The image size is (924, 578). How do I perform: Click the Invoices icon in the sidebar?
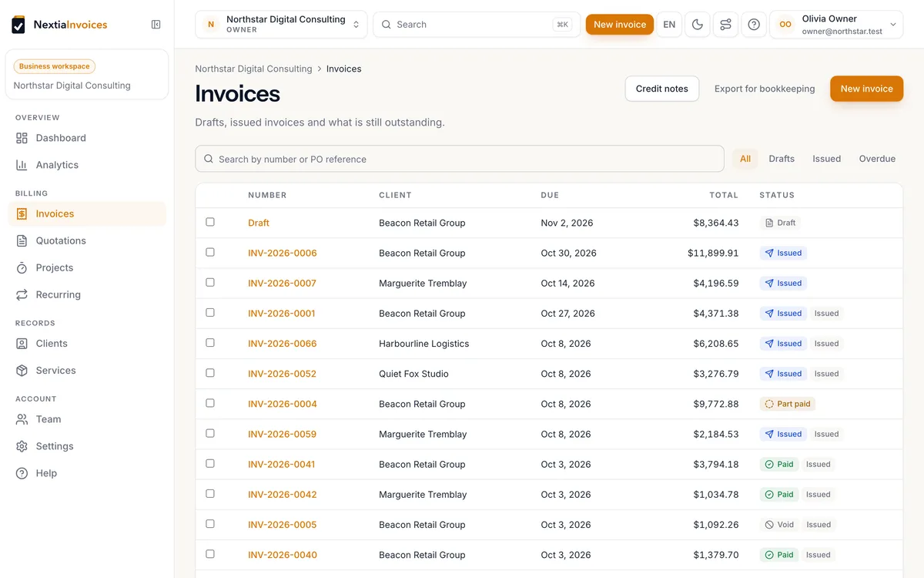point(22,213)
